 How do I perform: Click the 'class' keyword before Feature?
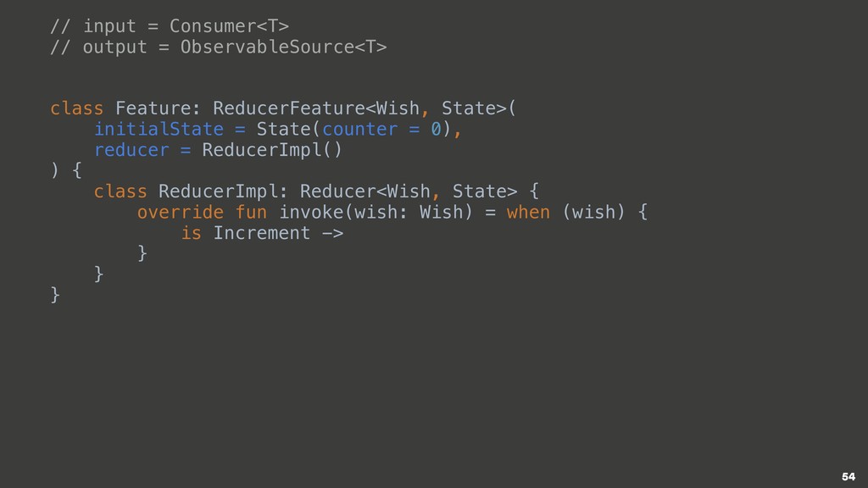[76, 108]
